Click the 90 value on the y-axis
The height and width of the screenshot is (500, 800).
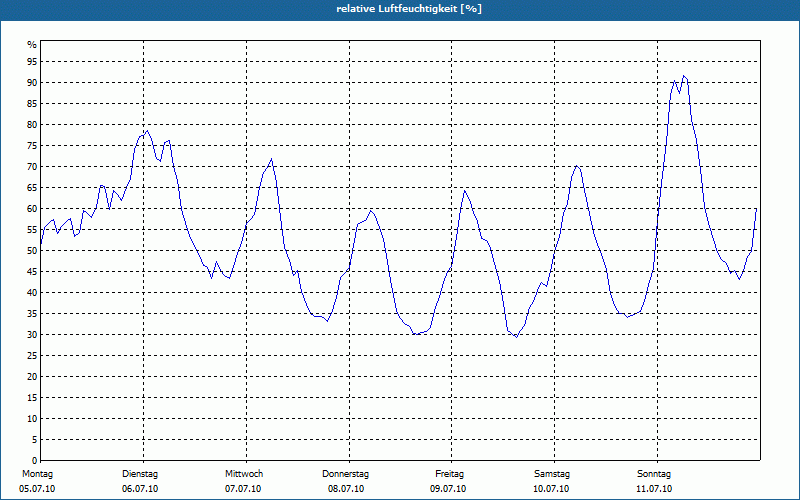tap(32, 83)
